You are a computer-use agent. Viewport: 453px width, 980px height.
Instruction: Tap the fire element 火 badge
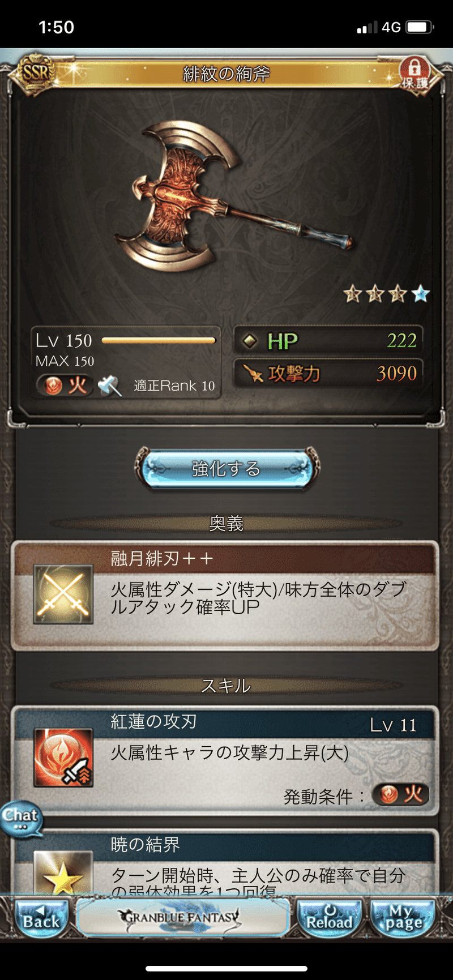[x=65, y=386]
